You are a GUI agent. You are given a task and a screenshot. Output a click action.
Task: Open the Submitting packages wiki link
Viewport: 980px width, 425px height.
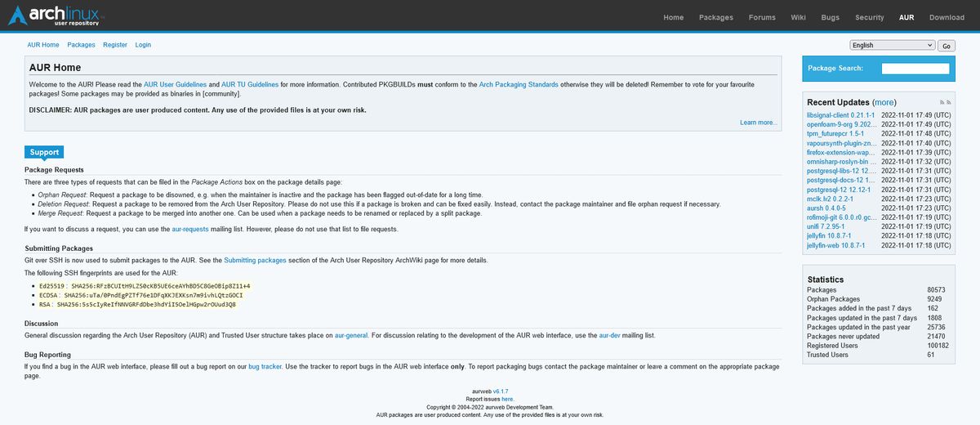pyautogui.click(x=255, y=261)
